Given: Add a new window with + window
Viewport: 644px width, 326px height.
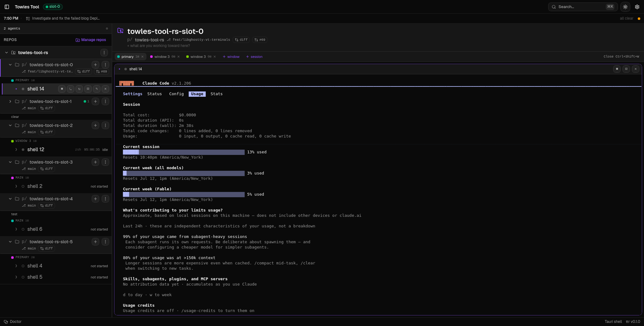Looking at the screenshot, I should click(231, 57).
